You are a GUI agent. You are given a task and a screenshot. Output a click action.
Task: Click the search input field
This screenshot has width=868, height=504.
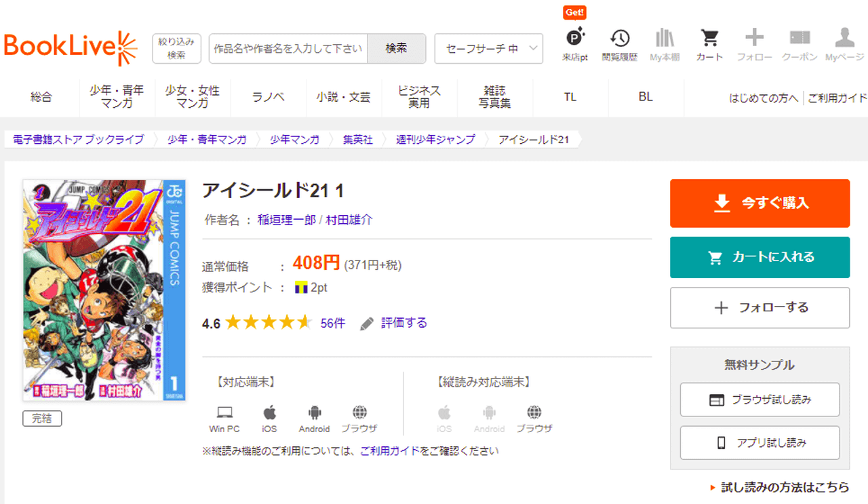pyautogui.click(x=288, y=49)
